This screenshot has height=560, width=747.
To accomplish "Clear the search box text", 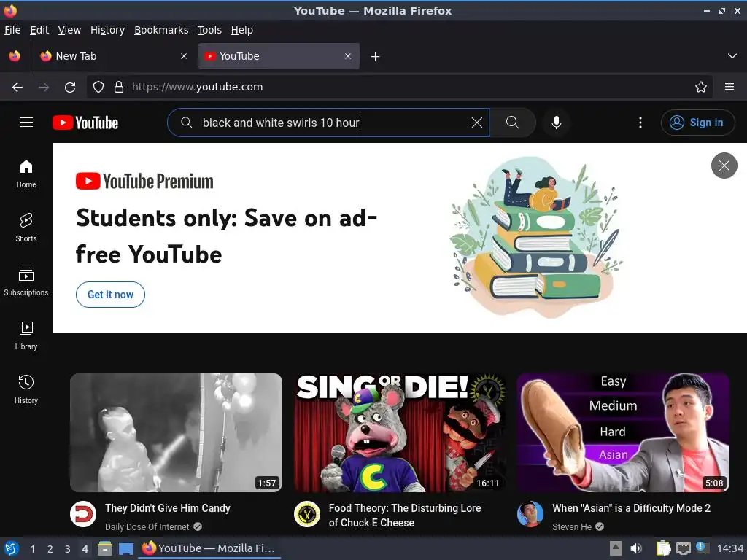I will 476,122.
